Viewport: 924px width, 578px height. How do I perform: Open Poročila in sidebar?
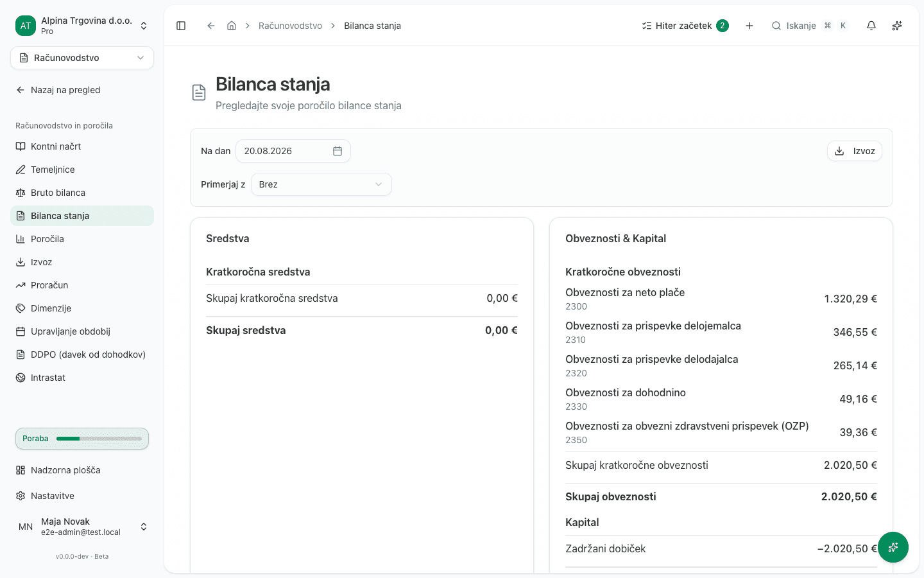coord(82,239)
